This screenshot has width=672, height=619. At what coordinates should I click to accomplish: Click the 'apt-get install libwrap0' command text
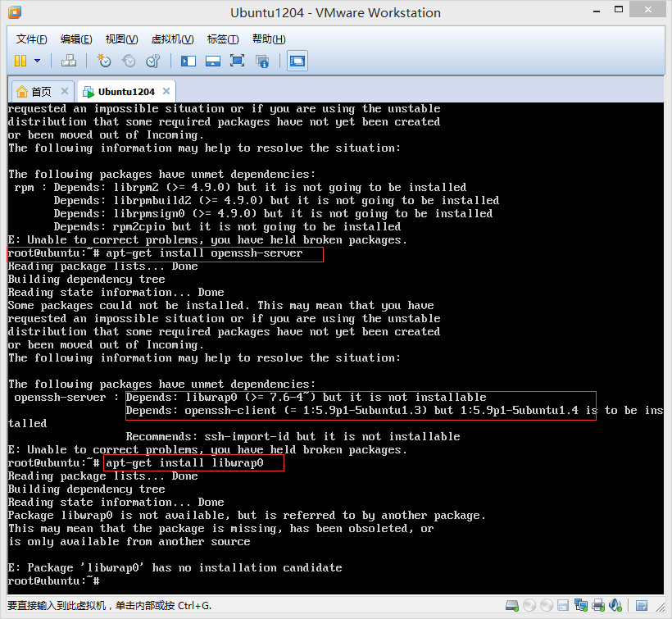(184, 463)
